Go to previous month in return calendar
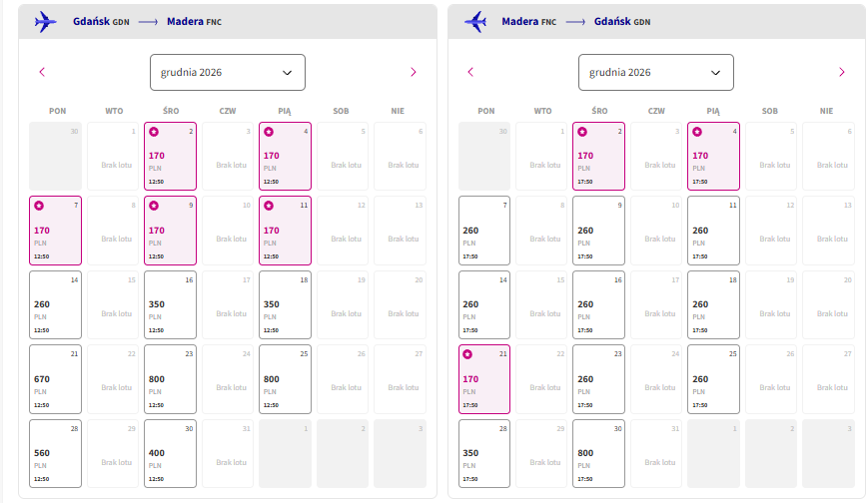This screenshot has width=868, height=503. 470,72
